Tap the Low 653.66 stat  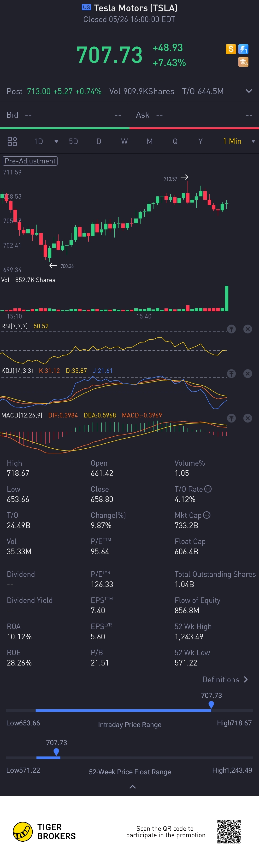pyautogui.click(x=18, y=494)
